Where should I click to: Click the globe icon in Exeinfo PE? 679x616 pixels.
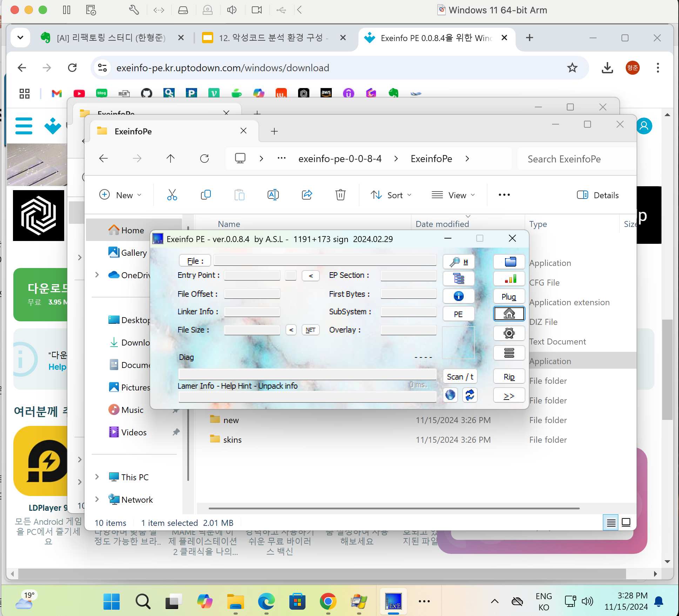450,395
